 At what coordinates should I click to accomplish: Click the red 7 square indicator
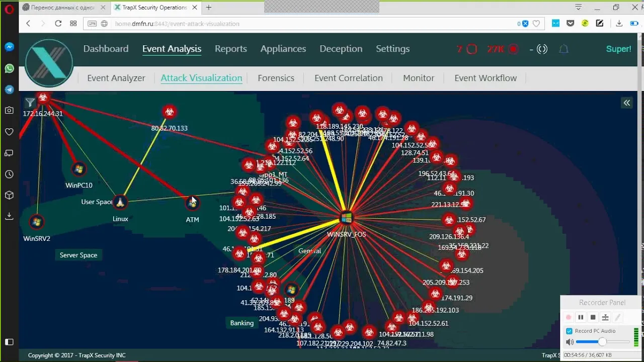pos(467,49)
